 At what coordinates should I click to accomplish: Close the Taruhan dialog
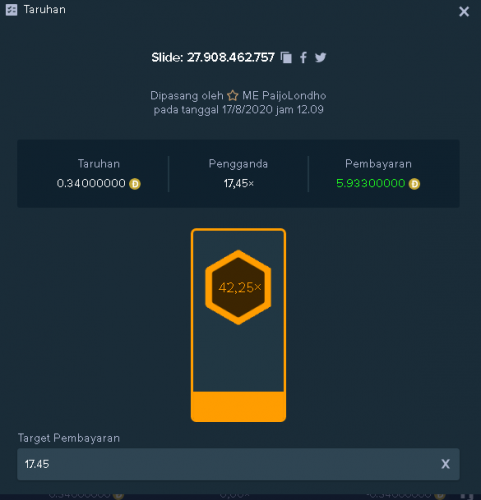[x=464, y=12]
